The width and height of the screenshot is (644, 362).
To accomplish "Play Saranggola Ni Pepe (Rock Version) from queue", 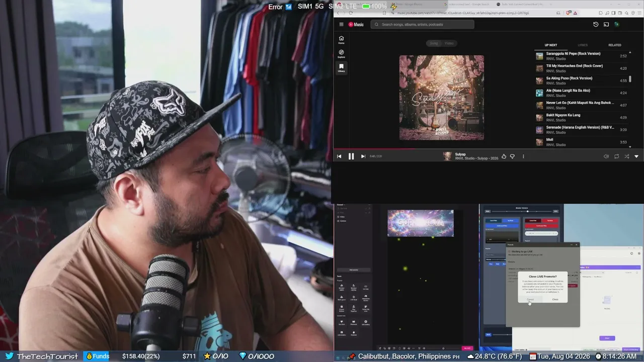I will (582, 56).
